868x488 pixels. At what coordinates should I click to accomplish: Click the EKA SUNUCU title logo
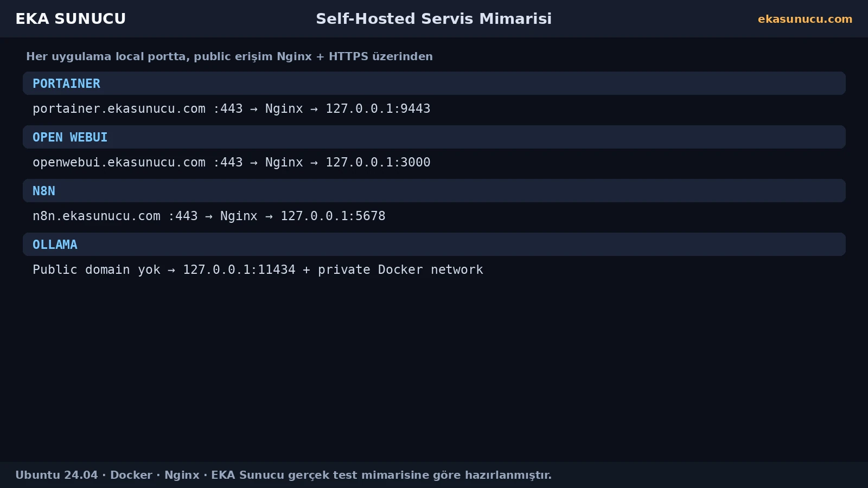pos(71,18)
